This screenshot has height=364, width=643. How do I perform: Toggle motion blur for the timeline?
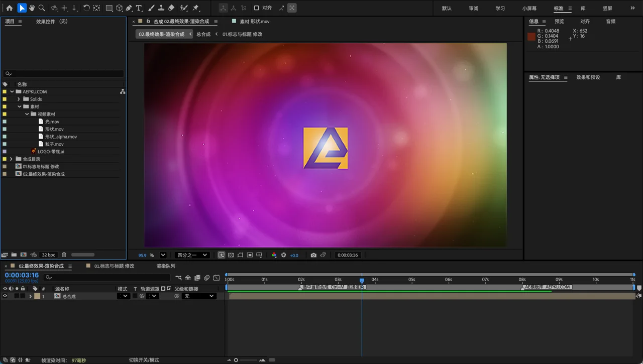click(207, 278)
